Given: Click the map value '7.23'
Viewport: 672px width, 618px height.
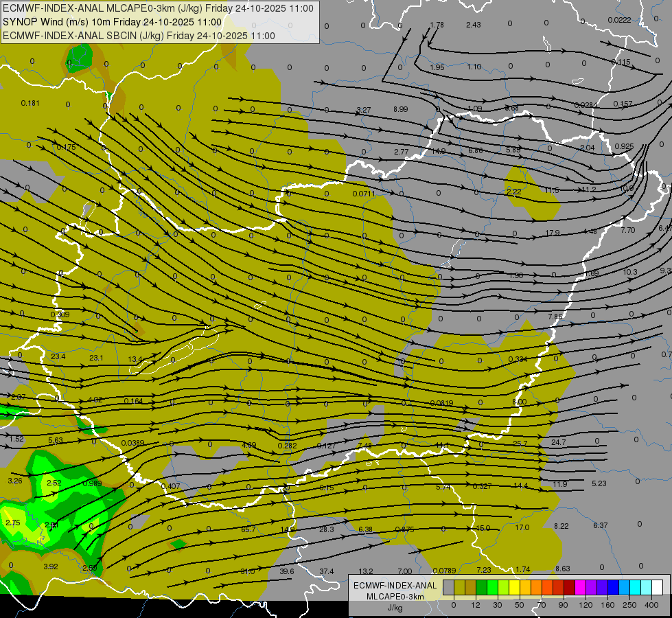Looking at the screenshot, I should [x=484, y=569].
